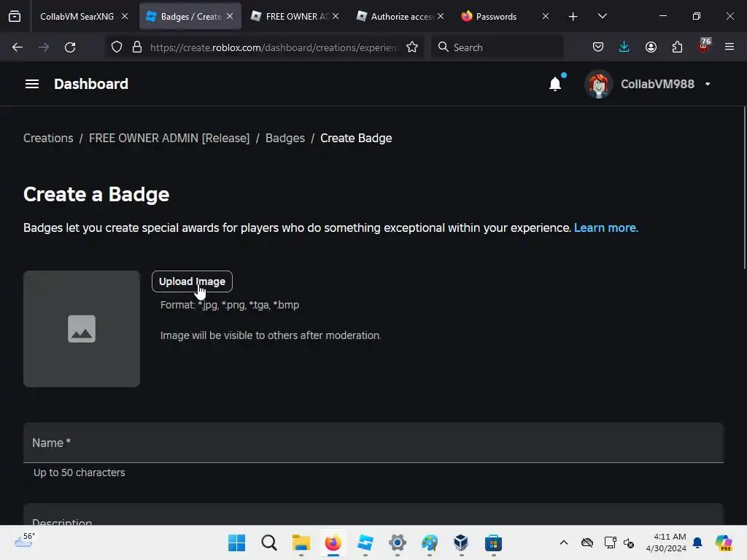Open File Explorer from taskbar
This screenshot has width=747, height=560.
pos(301,542)
